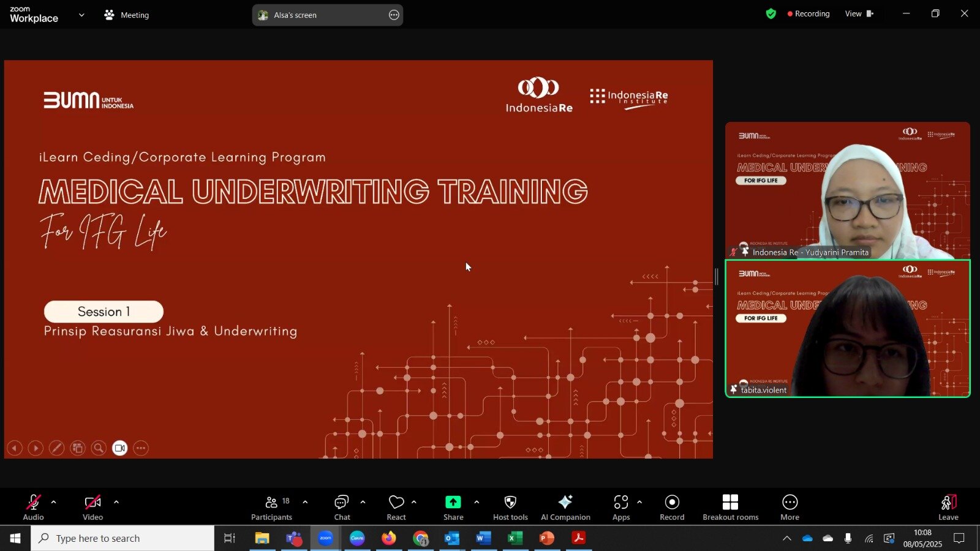
Task: Expand audio options arrow beside Audio
Action: pyautogui.click(x=54, y=502)
